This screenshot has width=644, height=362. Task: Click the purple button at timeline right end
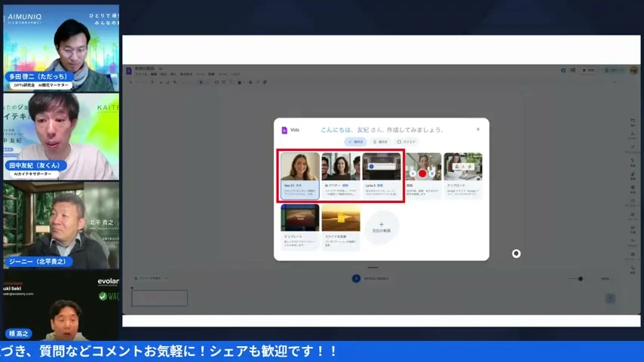[610, 299]
